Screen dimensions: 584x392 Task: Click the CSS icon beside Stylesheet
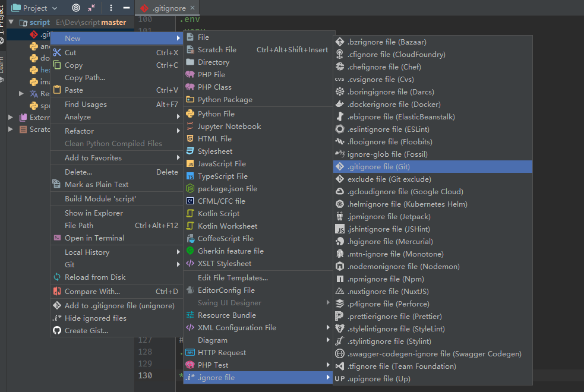[190, 151]
